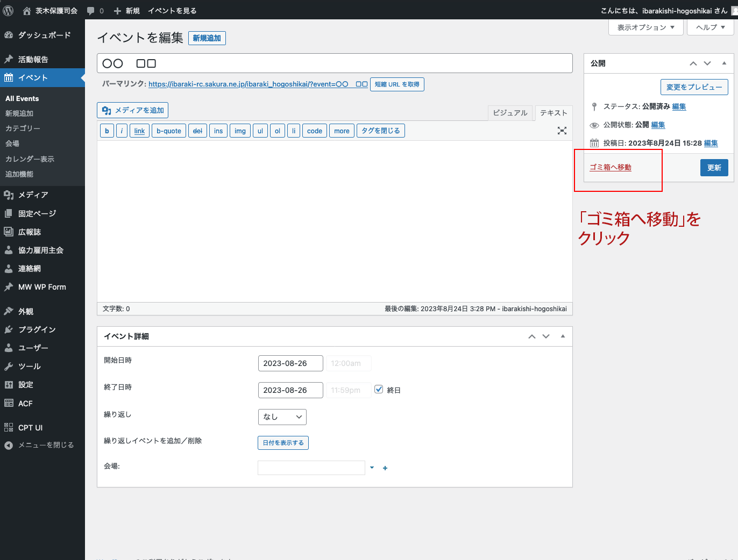This screenshot has width=738, height=560.
Task: Open the ACF sidebar item
Action: (25, 404)
